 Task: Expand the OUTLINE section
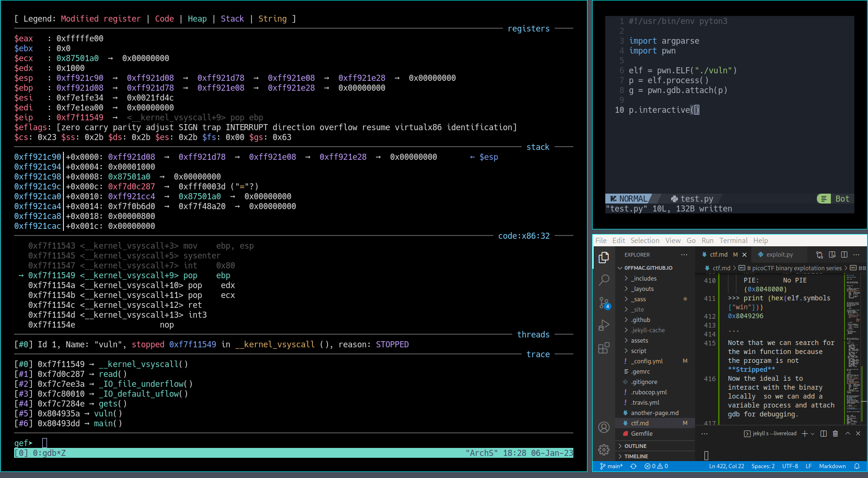coord(655,446)
